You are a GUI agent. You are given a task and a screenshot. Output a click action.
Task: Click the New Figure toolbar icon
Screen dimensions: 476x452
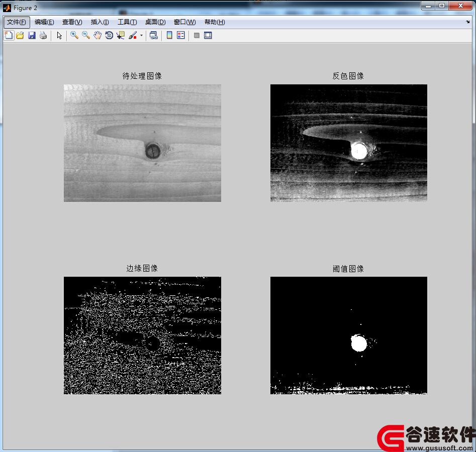coord(9,35)
